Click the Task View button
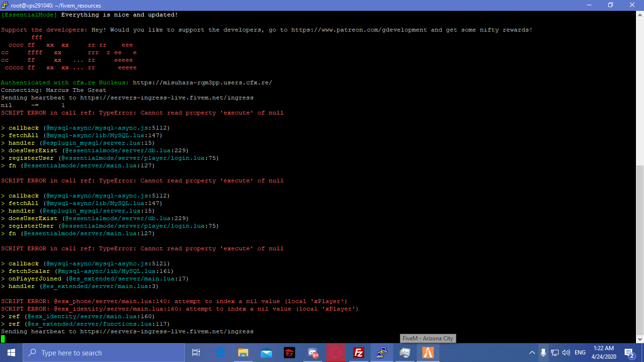Screen dimensions: 644x362 [197, 353]
